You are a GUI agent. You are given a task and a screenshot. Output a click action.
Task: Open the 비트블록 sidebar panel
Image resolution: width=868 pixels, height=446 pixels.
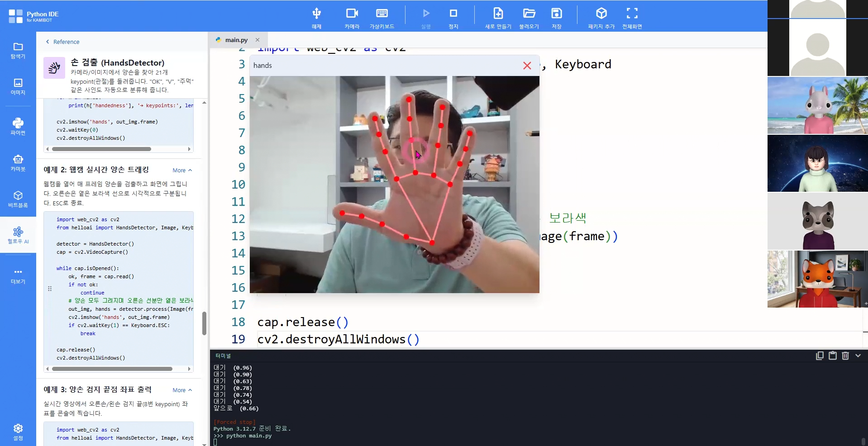[18, 199]
